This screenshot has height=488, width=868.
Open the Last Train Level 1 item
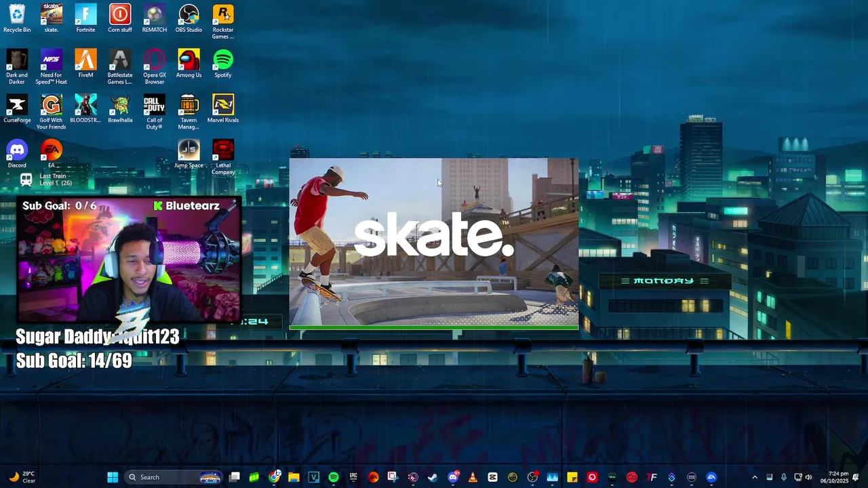[x=45, y=180]
